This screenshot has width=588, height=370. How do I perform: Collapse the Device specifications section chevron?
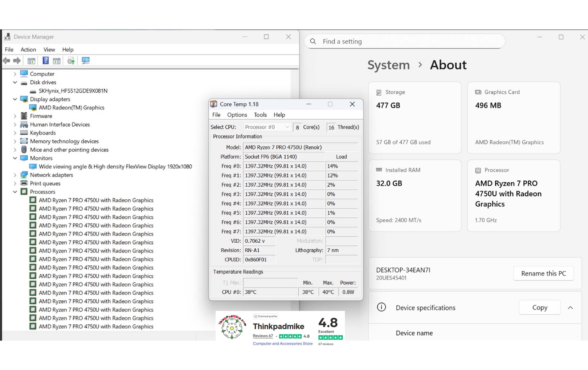click(x=570, y=308)
